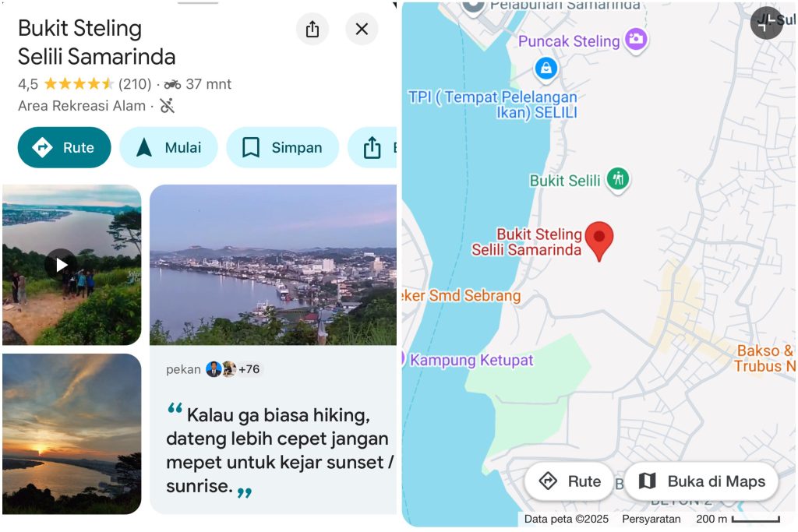Tap the share icon beside the title

point(312,29)
